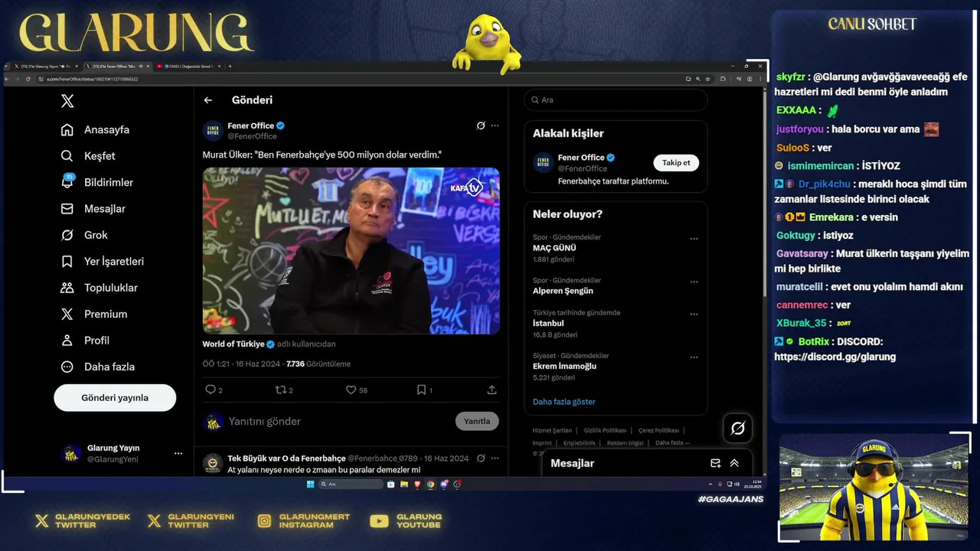
Task: Open MAÇ GÜNÜ trend options dots
Action: 694,239
